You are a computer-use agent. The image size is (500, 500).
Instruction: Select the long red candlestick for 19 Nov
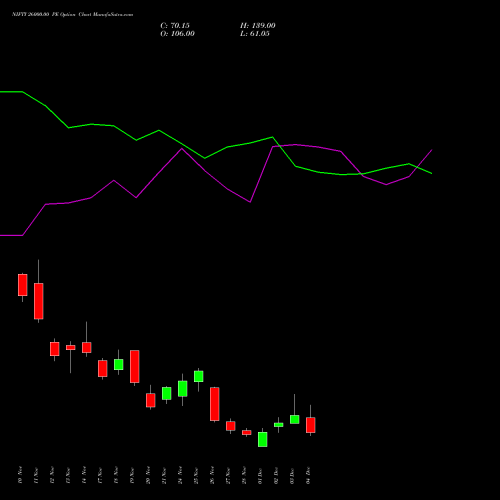(x=135, y=366)
